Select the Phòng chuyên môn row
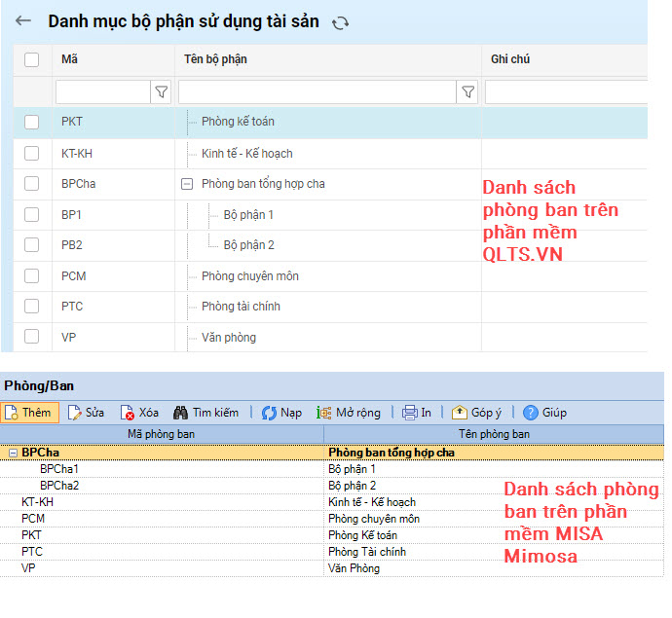 tap(249, 276)
